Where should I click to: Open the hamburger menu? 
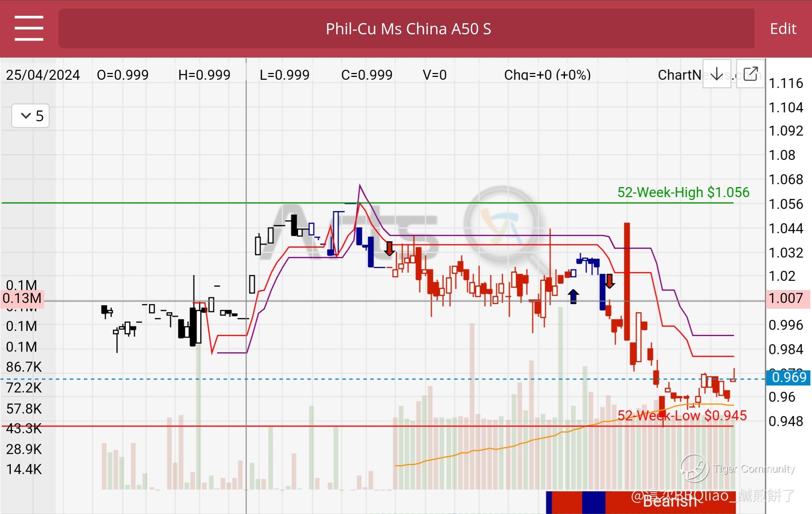pos(29,28)
